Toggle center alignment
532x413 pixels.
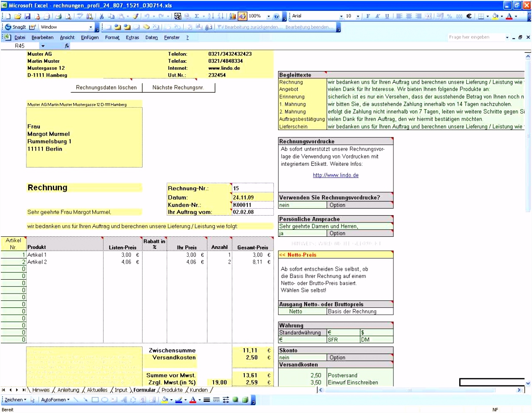point(409,16)
